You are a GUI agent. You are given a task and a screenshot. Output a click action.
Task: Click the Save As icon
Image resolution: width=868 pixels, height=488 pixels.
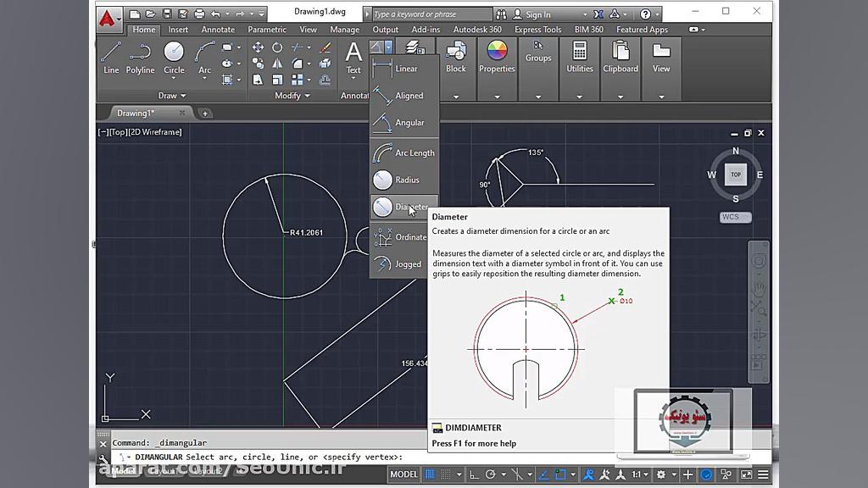click(x=183, y=14)
